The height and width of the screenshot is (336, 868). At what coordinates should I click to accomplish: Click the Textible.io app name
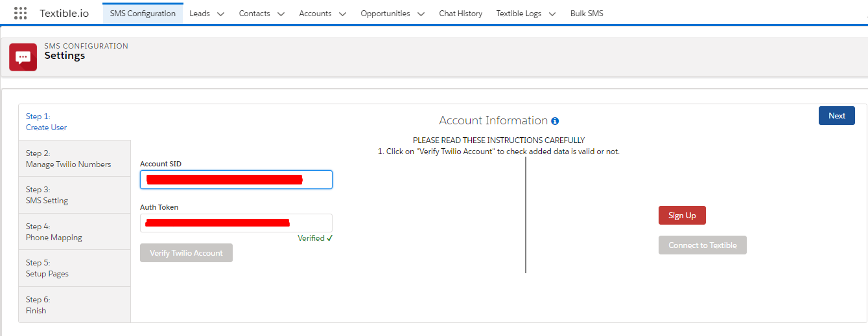tap(64, 13)
